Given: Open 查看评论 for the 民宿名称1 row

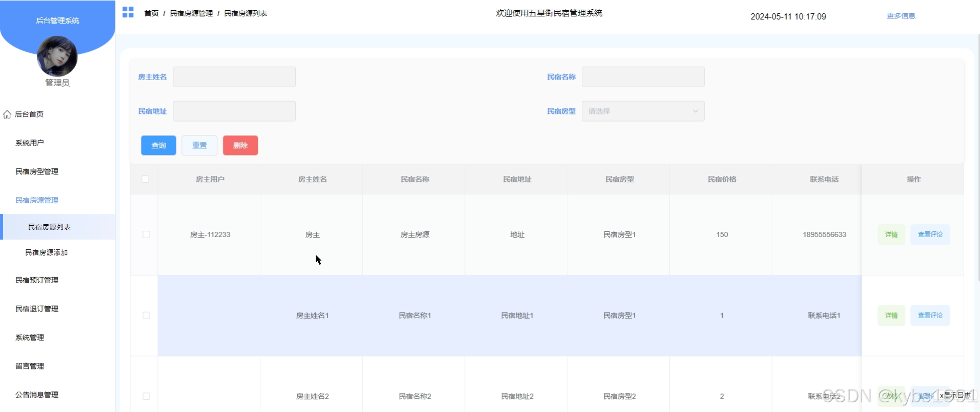Looking at the screenshot, I should [x=930, y=316].
